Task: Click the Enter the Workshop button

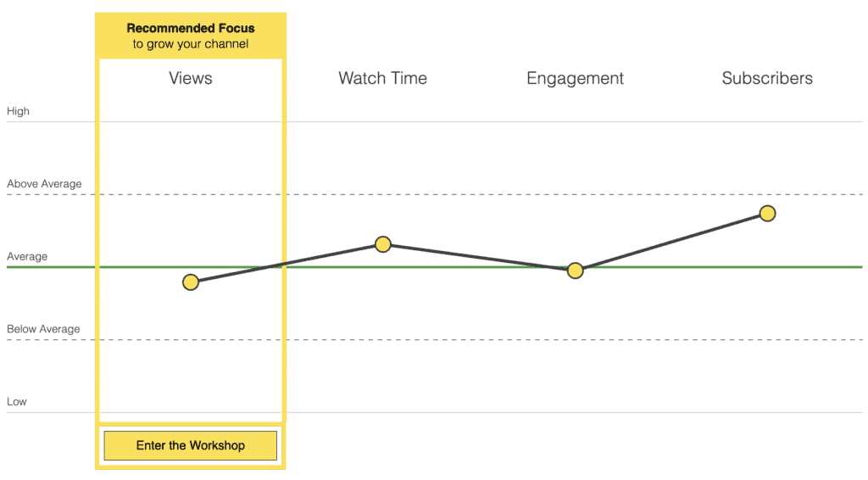Action: [x=190, y=445]
